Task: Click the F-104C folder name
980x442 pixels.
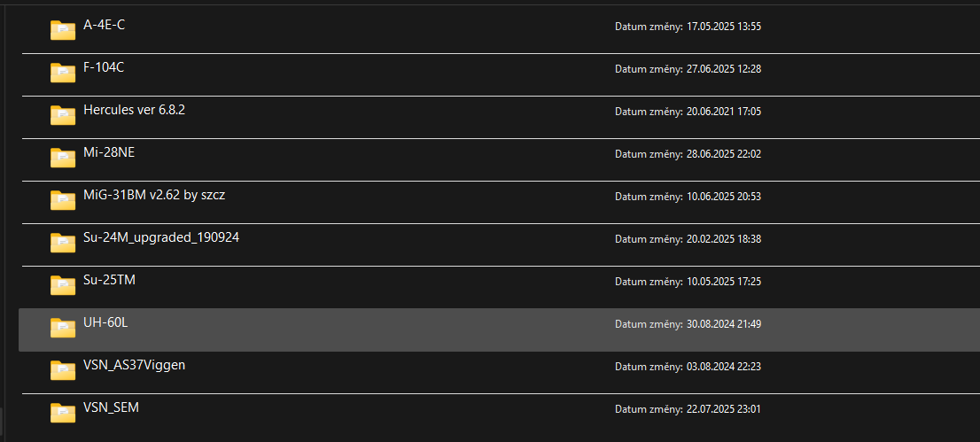Action: pyautogui.click(x=104, y=67)
